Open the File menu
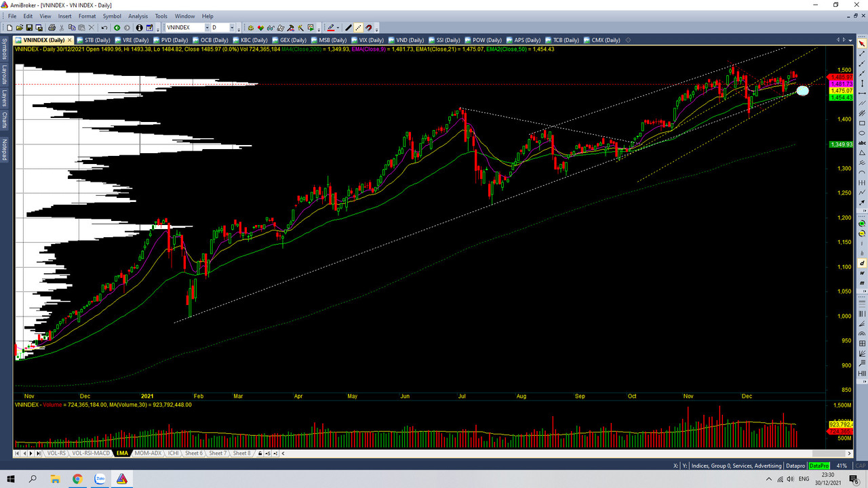The height and width of the screenshot is (488, 868). tap(12, 16)
